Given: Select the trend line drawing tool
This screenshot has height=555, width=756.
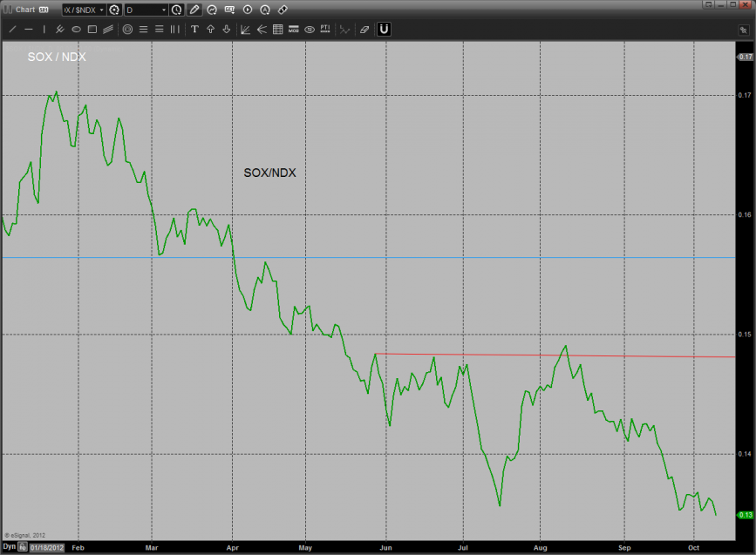Looking at the screenshot, I should [13, 30].
